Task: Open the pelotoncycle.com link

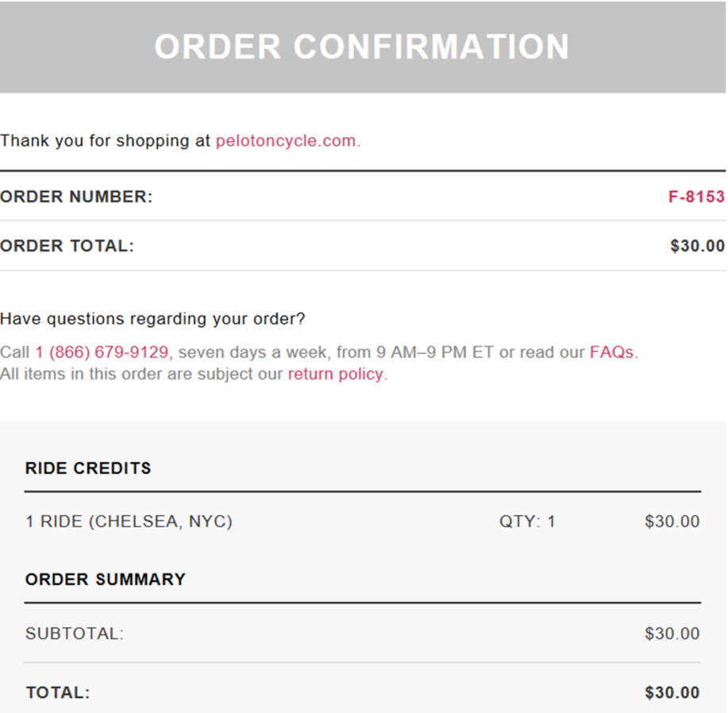Action: pos(287,141)
